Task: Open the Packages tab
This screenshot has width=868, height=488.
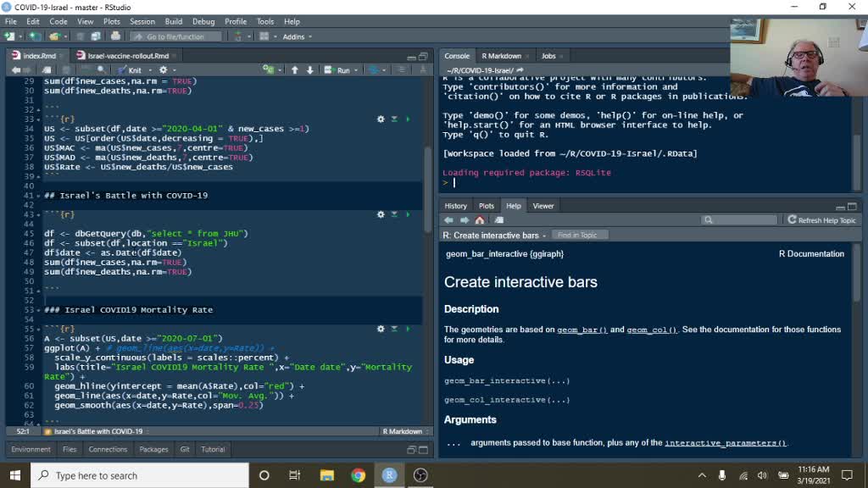Action: pyautogui.click(x=153, y=450)
